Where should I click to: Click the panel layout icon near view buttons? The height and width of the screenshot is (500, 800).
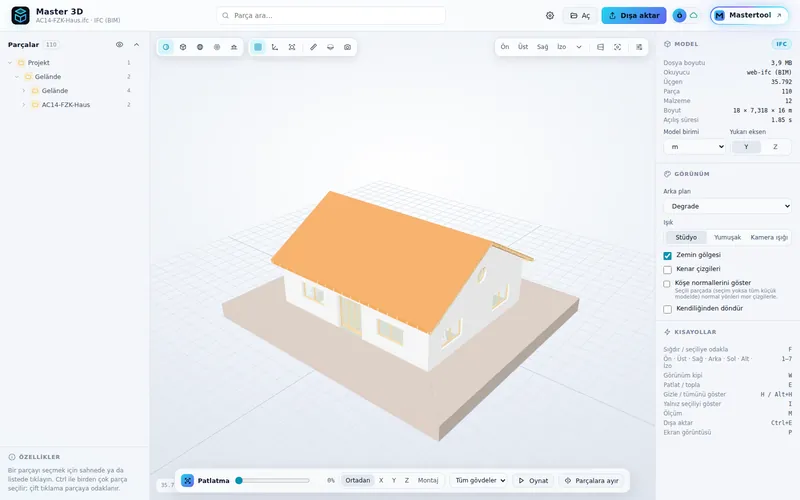(601, 47)
